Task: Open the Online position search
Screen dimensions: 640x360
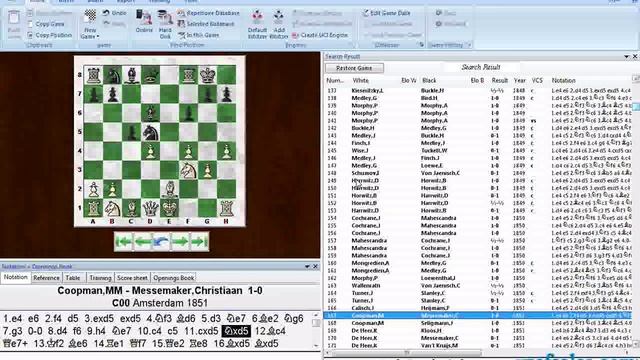Action: [144, 21]
